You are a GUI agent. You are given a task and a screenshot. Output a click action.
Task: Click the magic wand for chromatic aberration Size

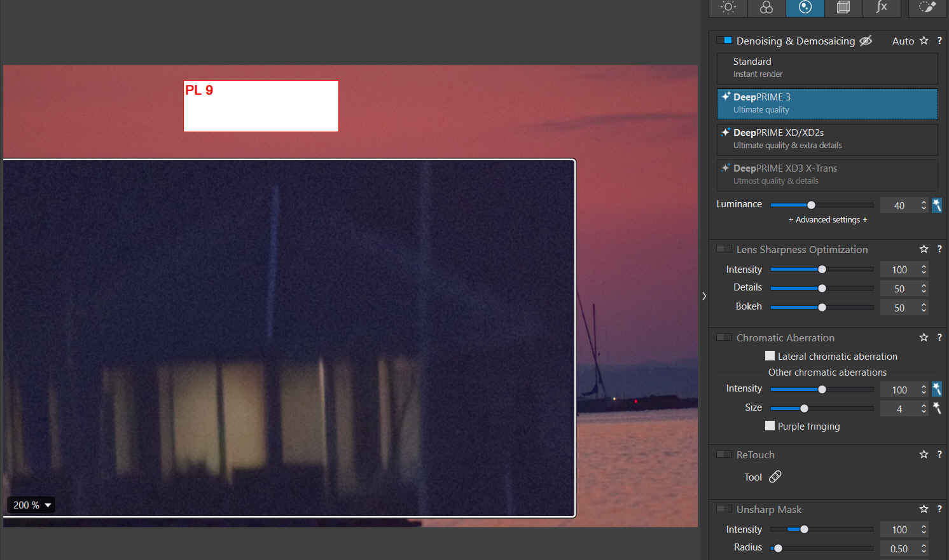(x=937, y=408)
